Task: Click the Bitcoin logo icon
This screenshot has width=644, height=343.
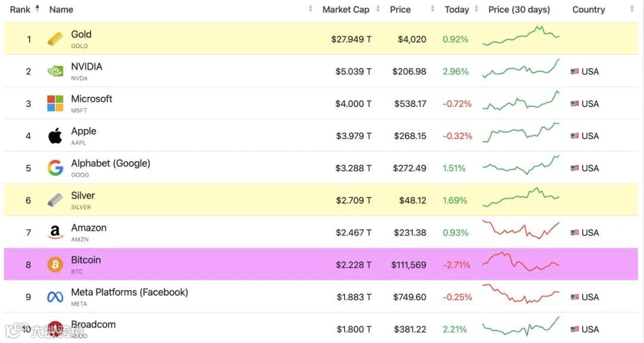Action: (55, 265)
